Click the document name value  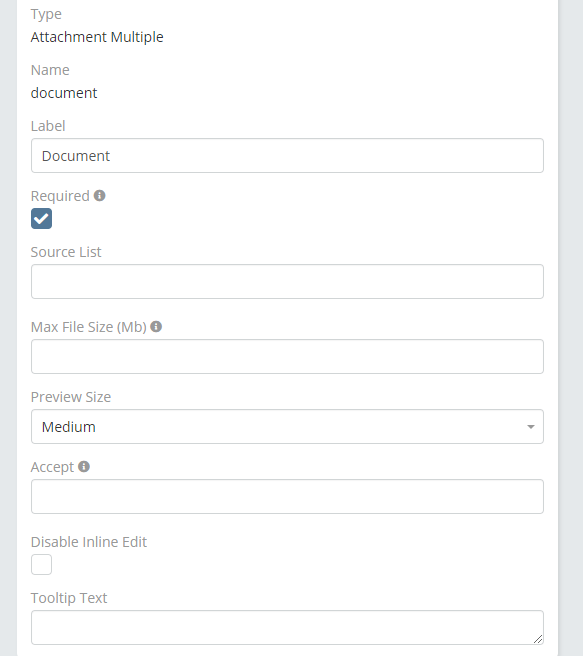[64, 93]
